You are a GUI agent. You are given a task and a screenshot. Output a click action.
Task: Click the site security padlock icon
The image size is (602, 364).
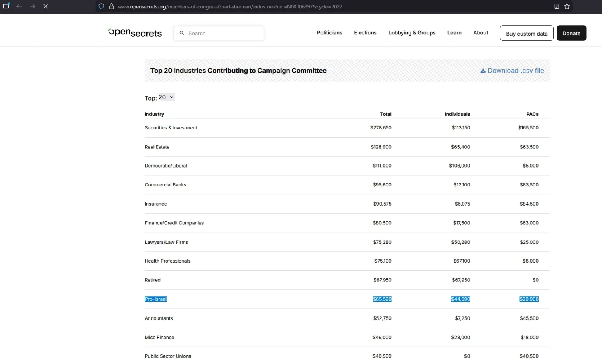tap(112, 6)
